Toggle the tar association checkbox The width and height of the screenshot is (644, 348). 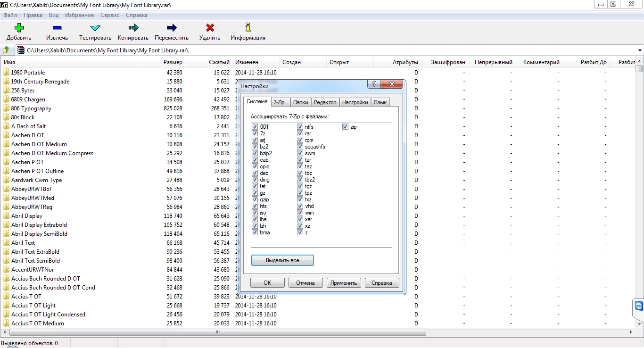click(x=300, y=160)
